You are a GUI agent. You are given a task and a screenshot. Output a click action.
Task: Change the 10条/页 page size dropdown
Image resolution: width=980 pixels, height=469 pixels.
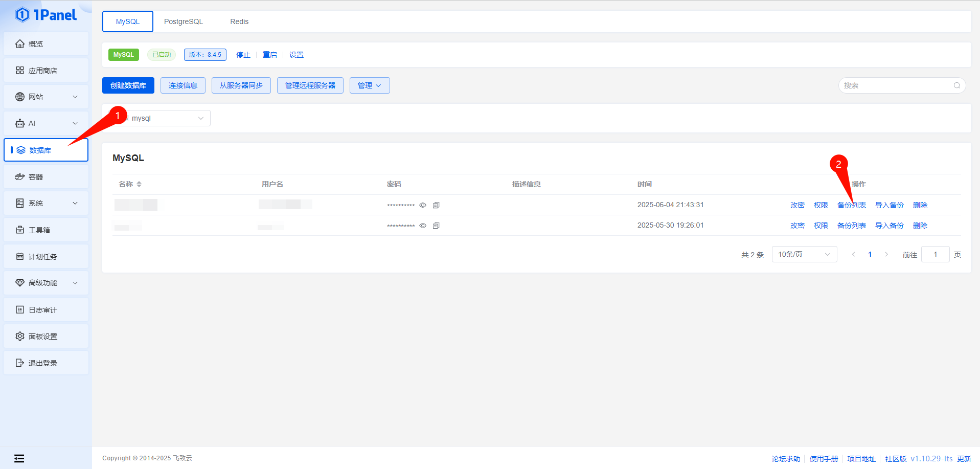tap(804, 254)
